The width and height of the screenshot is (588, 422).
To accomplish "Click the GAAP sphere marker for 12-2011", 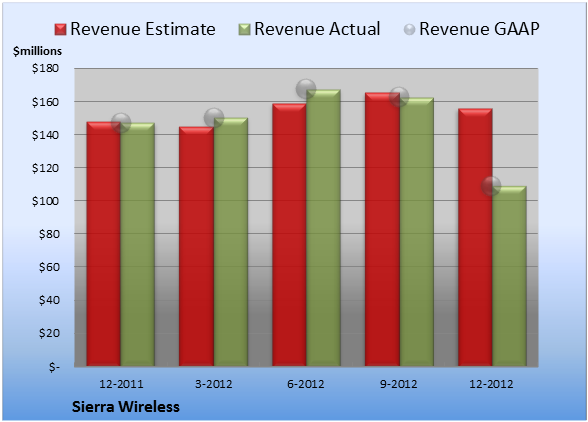I will click(121, 123).
